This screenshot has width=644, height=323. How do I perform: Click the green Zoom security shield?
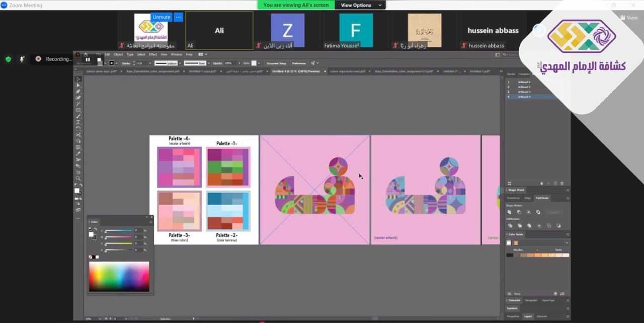pos(8,59)
